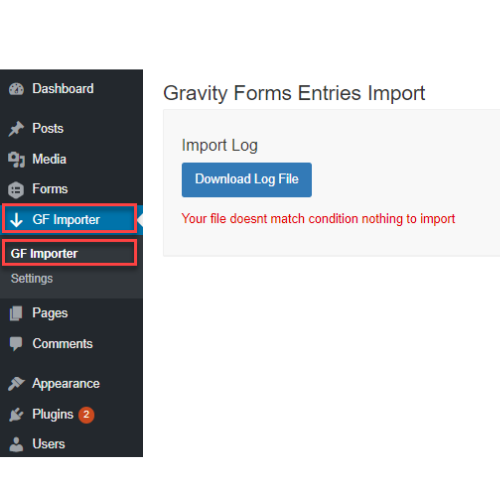
Task: Click the GF Importer down-arrow icon
Action: tap(16, 220)
